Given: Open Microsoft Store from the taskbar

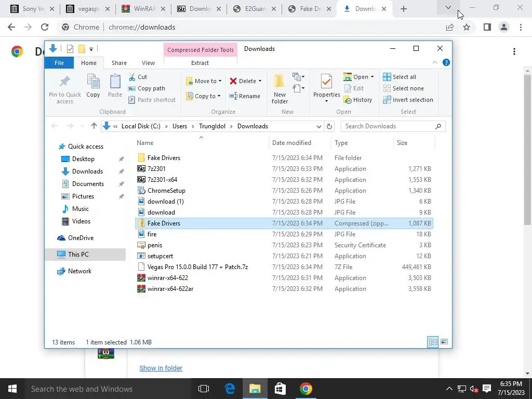Looking at the screenshot, I should click(280, 389).
